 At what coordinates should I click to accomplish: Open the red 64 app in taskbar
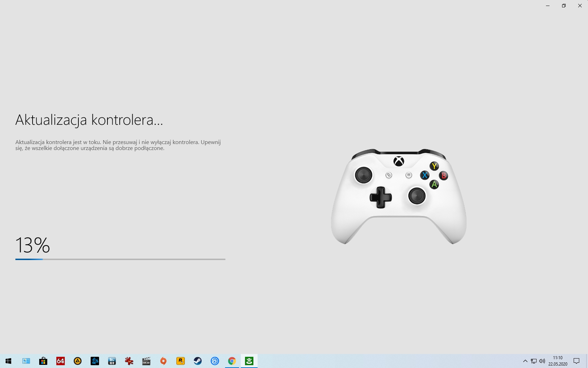[60, 361]
